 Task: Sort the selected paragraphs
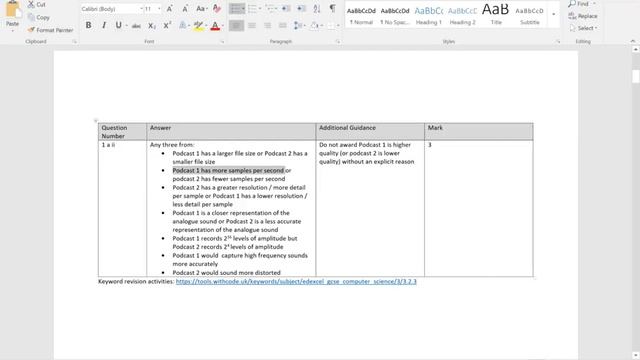tap(317, 9)
